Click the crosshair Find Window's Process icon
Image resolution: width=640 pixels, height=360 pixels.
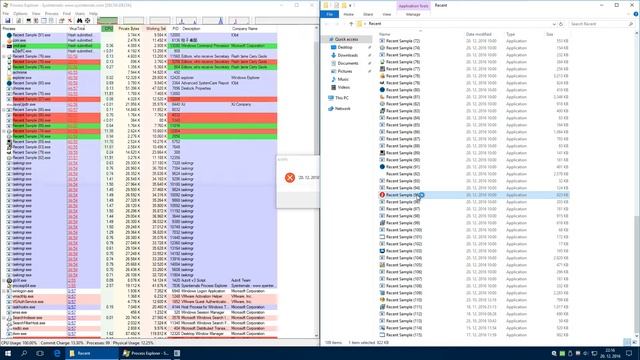[x=87, y=20]
